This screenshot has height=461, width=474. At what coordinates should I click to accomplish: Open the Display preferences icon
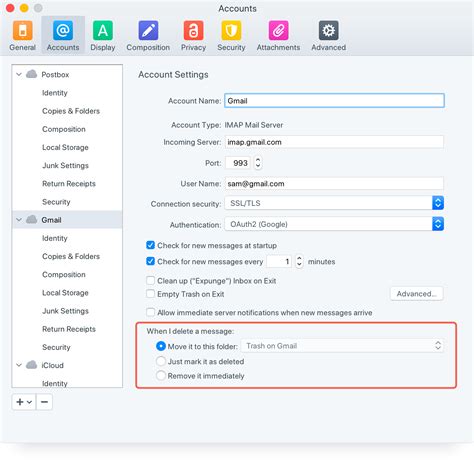tap(103, 30)
